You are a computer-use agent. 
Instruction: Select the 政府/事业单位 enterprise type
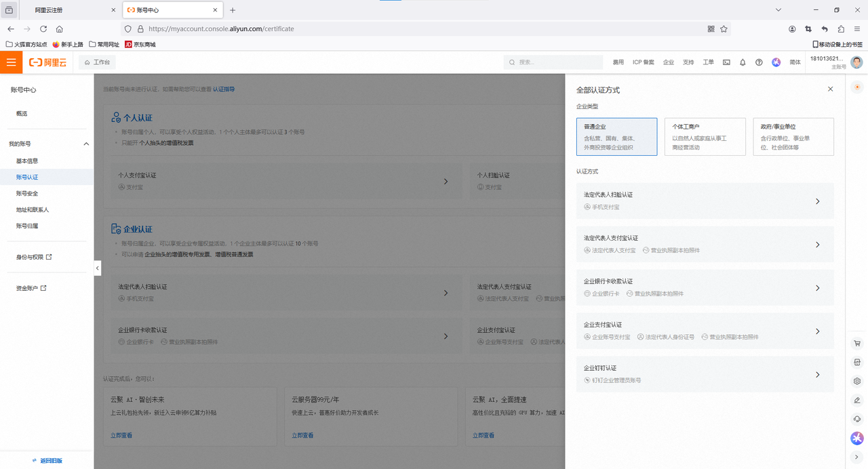793,137
